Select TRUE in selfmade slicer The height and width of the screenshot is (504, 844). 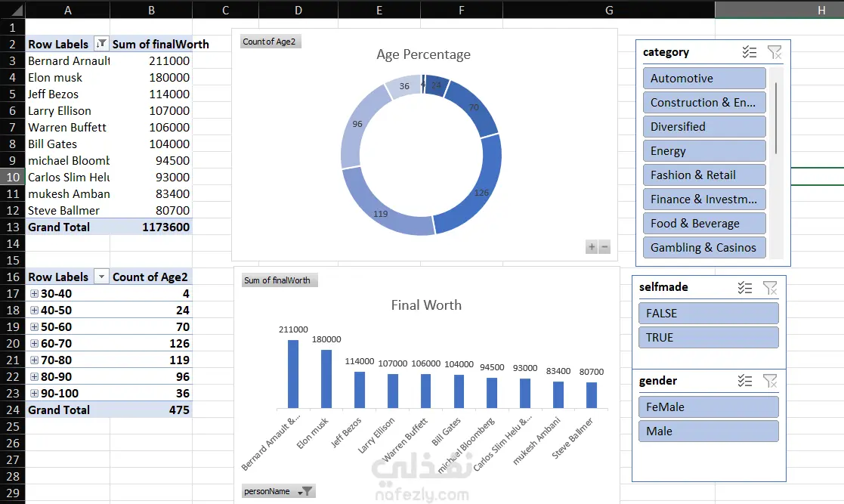(708, 338)
